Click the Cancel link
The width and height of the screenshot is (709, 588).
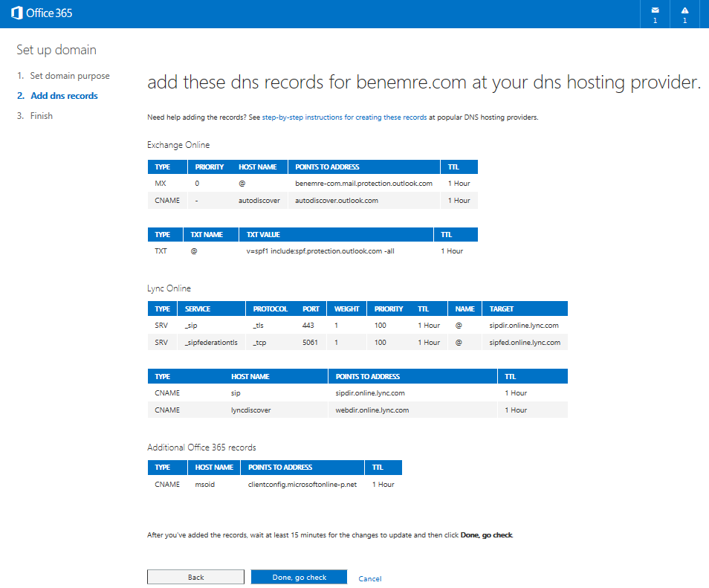(x=370, y=578)
